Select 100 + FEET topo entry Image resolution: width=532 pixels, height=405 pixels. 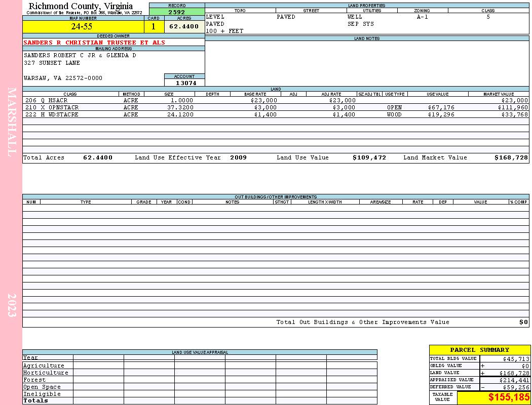224,31
